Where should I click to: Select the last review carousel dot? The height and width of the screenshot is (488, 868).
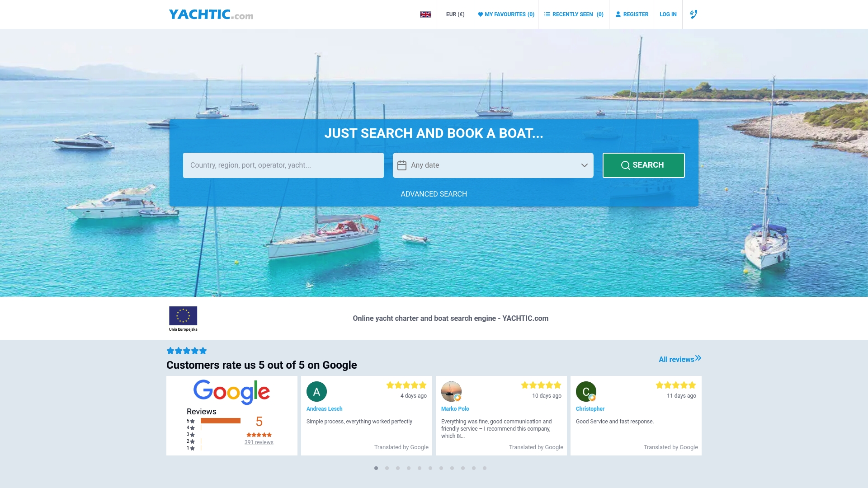(485, 468)
